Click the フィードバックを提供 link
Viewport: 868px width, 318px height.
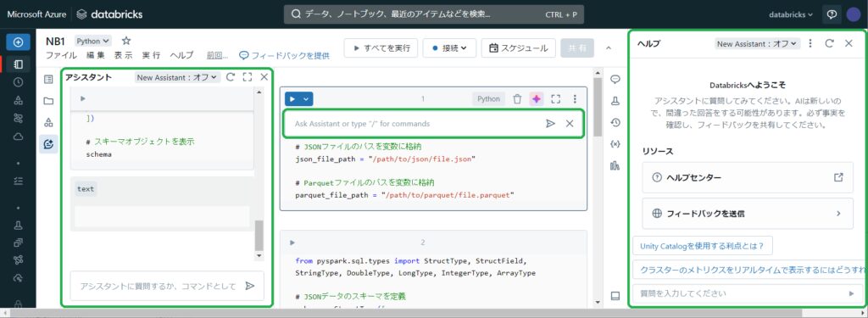[285, 55]
